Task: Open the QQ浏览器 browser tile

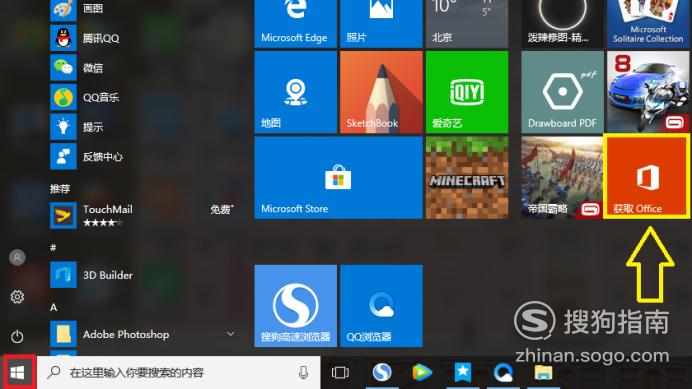Action: pos(381,306)
